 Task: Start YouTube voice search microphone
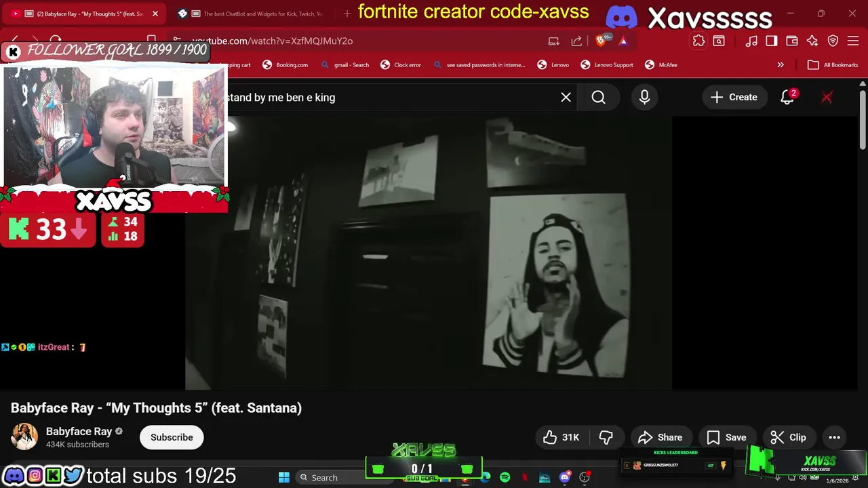[x=644, y=98]
